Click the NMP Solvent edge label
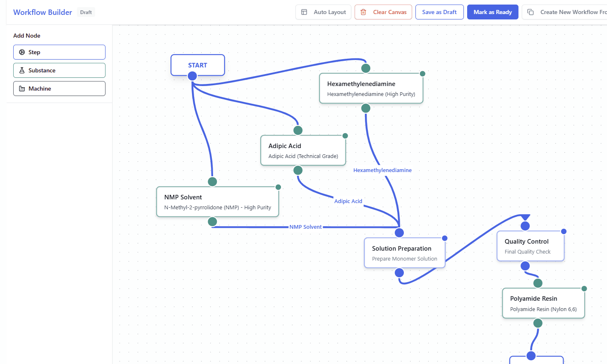This screenshot has width=607, height=364. coord(306,227)
